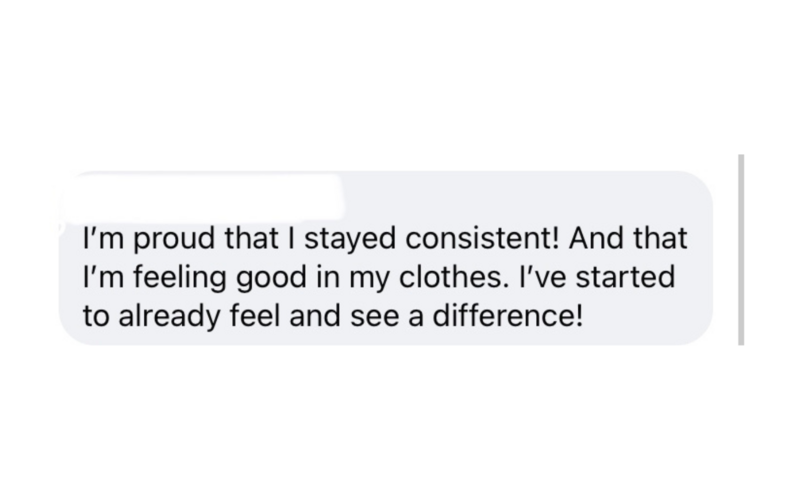Viewport: 800px width, 500px height.
Task: Click the word "proud" in the message
Action: click(174, 239)
